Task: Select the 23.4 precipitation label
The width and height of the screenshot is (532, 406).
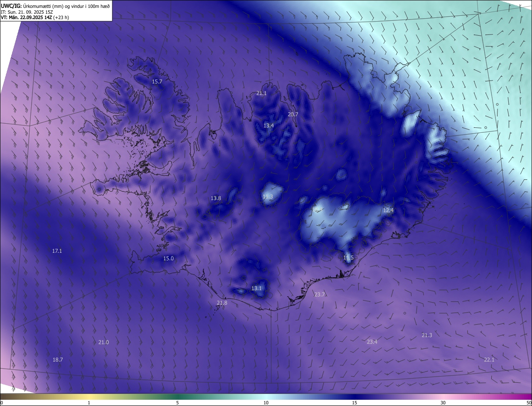Action: (x=372, y=342)
